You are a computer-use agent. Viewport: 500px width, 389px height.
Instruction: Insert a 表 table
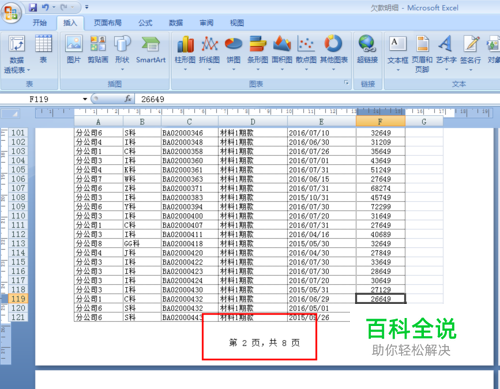(44, 49)
